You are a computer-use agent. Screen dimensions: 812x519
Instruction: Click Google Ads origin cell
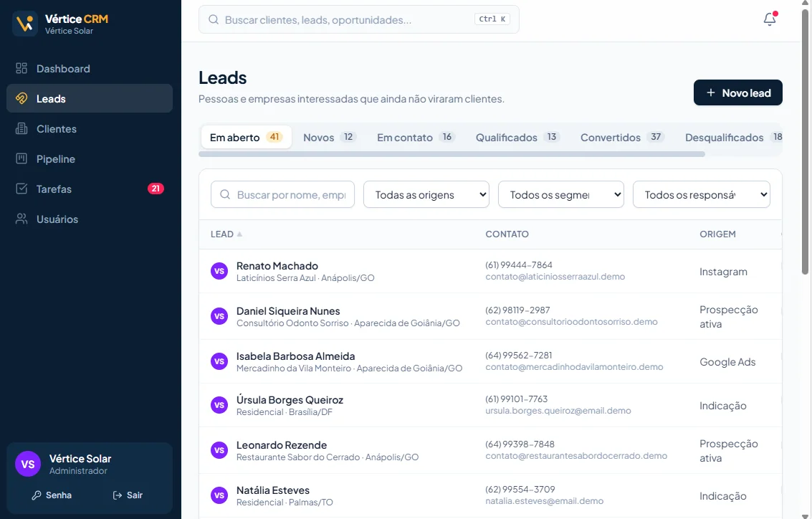point(727,362)
